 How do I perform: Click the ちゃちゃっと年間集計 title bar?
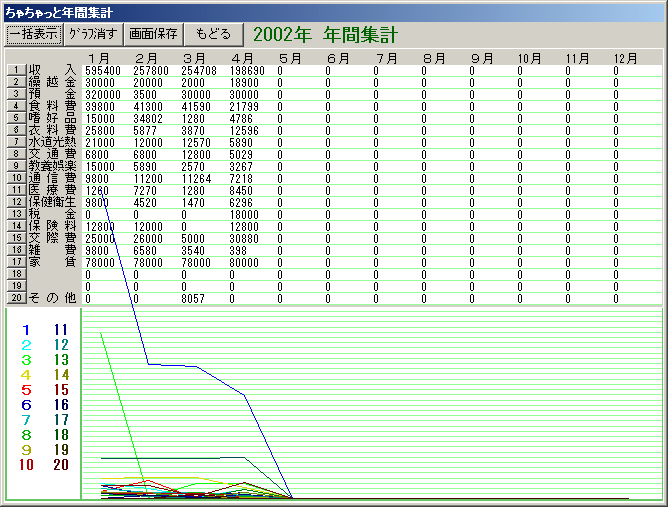click(334, 13)
